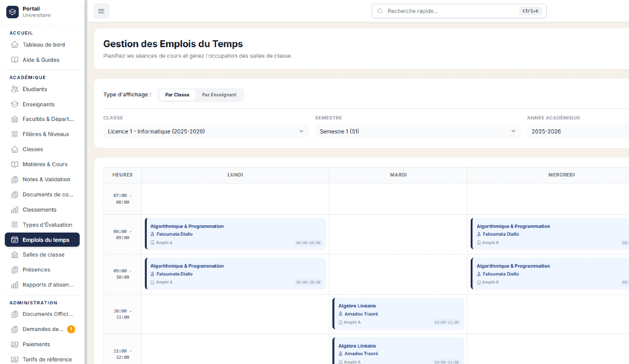The width and height of the screenshot is (629, 364).
Task: Click the Documents de cours file icon
Action: pos(15,194)
